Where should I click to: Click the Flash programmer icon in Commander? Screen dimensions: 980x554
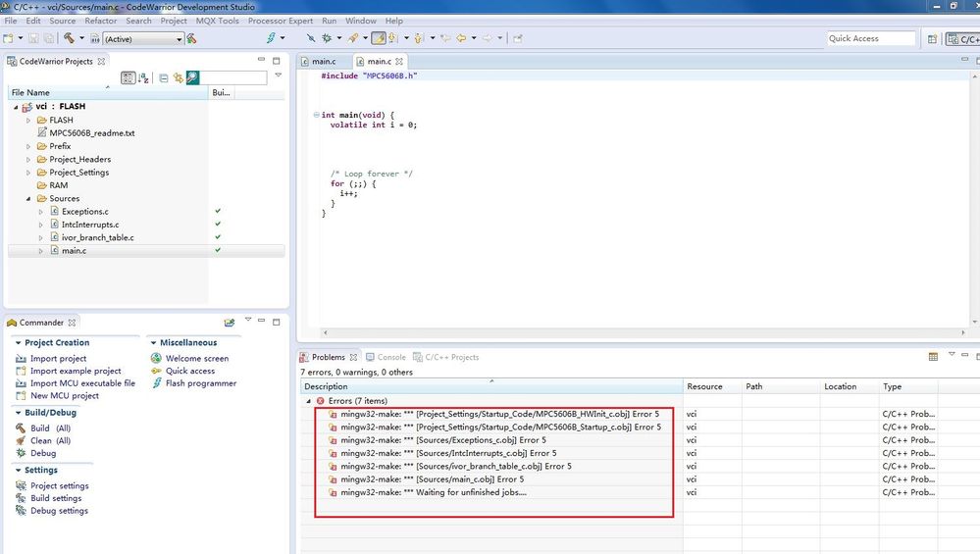coord(157,383)
